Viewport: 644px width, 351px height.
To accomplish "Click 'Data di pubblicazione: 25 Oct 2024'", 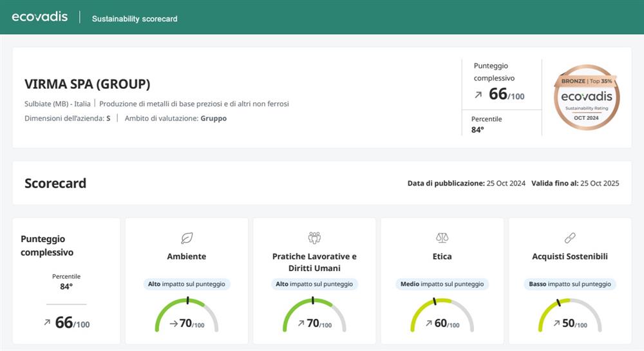I will [x=466, y=184].
